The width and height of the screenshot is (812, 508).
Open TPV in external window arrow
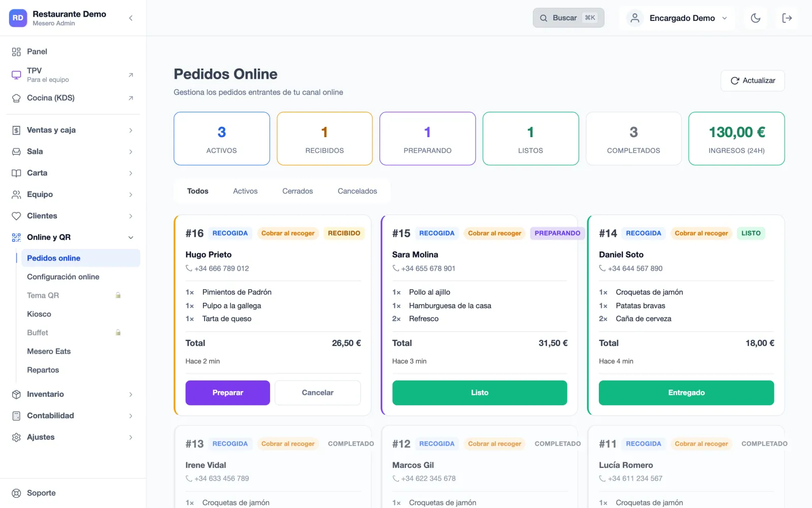pos(130,75)
